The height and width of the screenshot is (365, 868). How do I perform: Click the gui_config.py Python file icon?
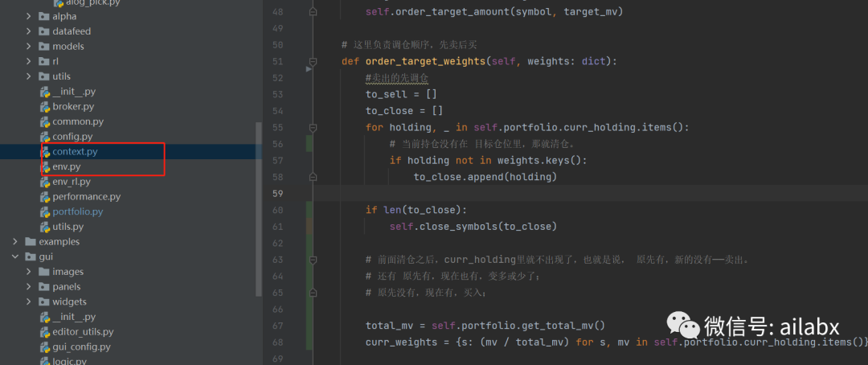pos(45,347)
